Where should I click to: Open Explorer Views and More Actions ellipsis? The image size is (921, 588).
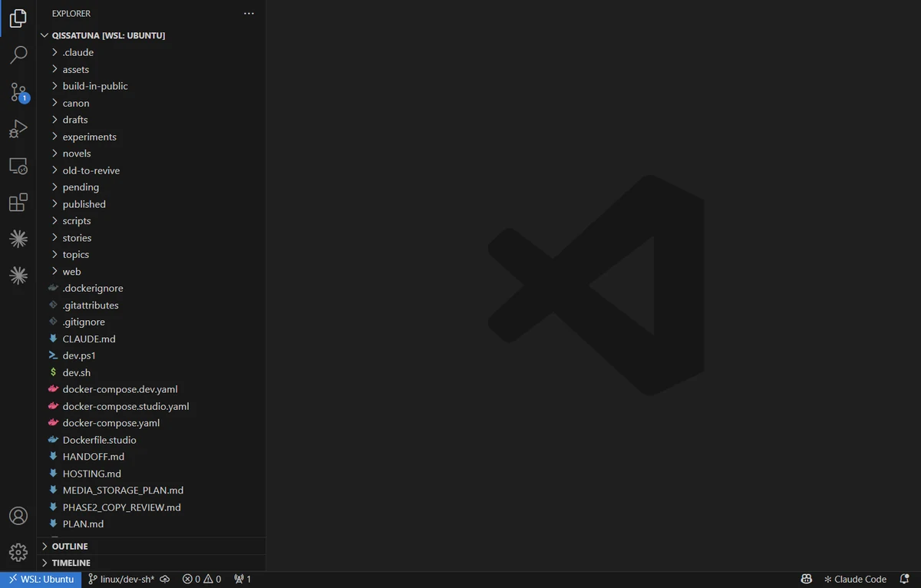pos(248,14)
